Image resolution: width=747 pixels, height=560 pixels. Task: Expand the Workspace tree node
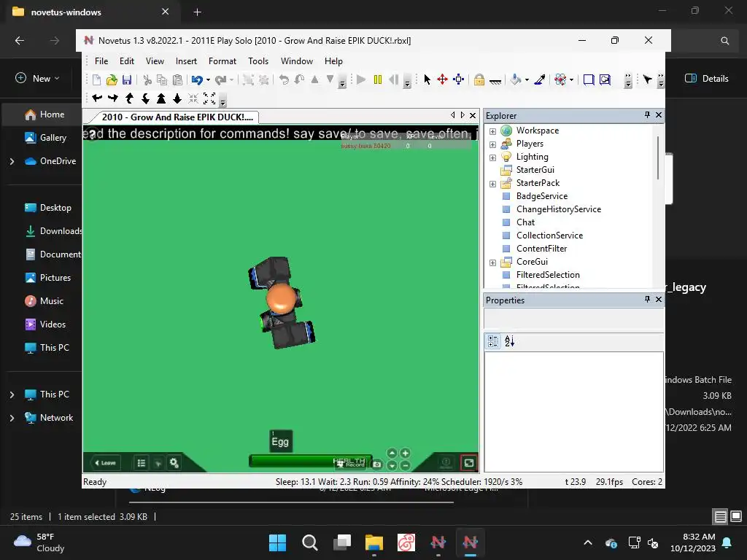click(492, 131)
